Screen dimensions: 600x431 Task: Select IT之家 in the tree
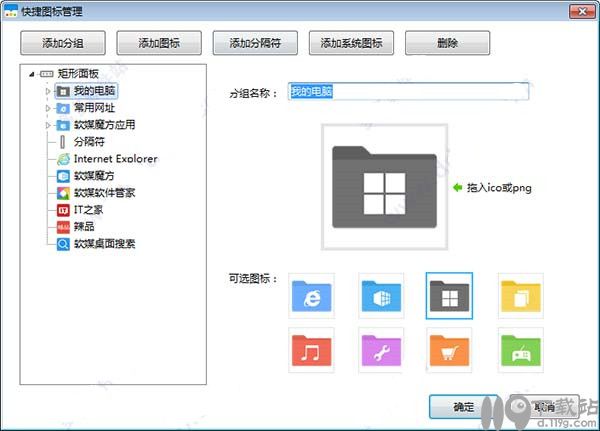pos(88,209)
